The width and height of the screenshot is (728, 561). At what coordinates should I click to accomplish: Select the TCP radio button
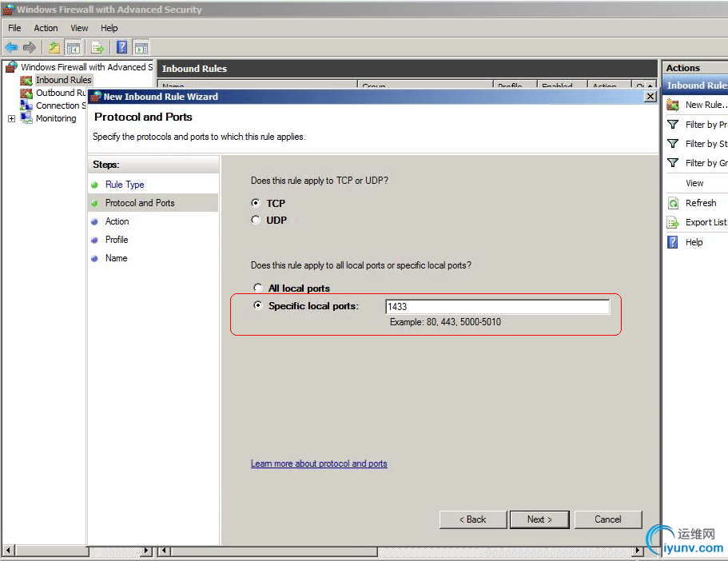click(256, 203)
